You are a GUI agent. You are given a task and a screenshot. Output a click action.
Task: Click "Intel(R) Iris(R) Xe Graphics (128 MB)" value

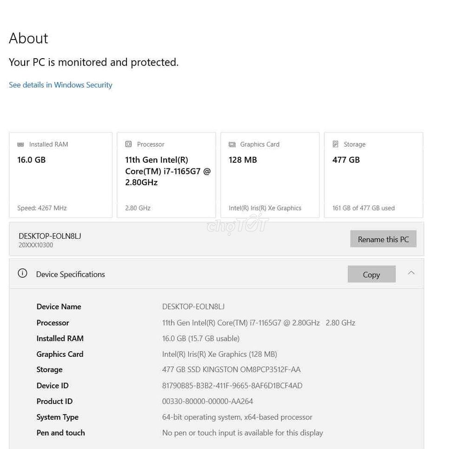tap(219, 354)
